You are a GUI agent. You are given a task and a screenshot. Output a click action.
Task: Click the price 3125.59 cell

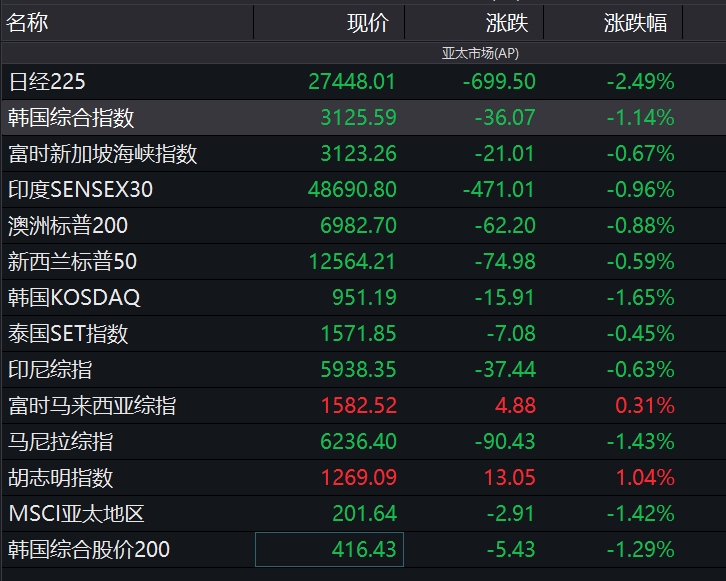[x=358, y=118]
